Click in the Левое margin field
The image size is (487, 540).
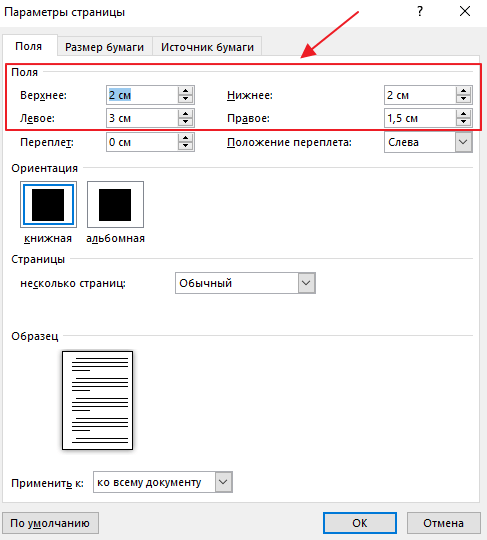(x=142, y=118)
